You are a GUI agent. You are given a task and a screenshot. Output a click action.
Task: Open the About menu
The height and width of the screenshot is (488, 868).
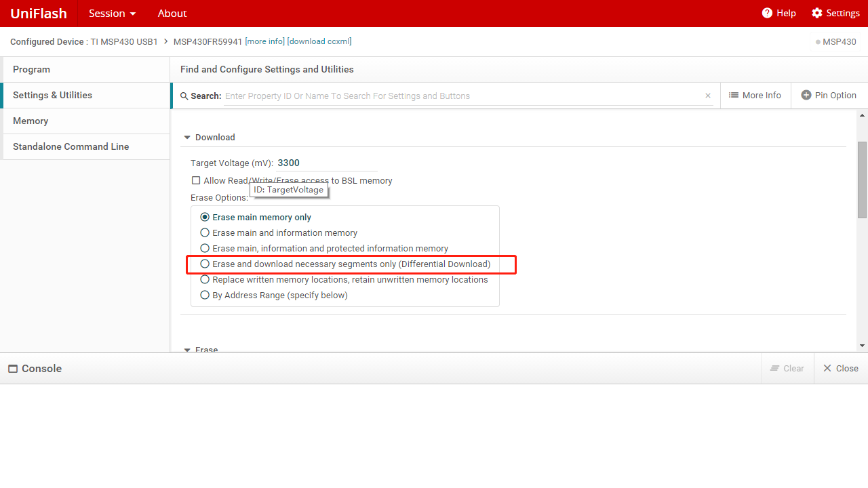(x=172, y=14)
